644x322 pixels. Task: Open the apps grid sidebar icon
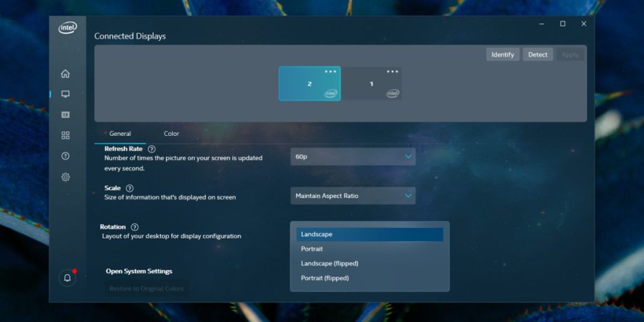click(65, 136)
